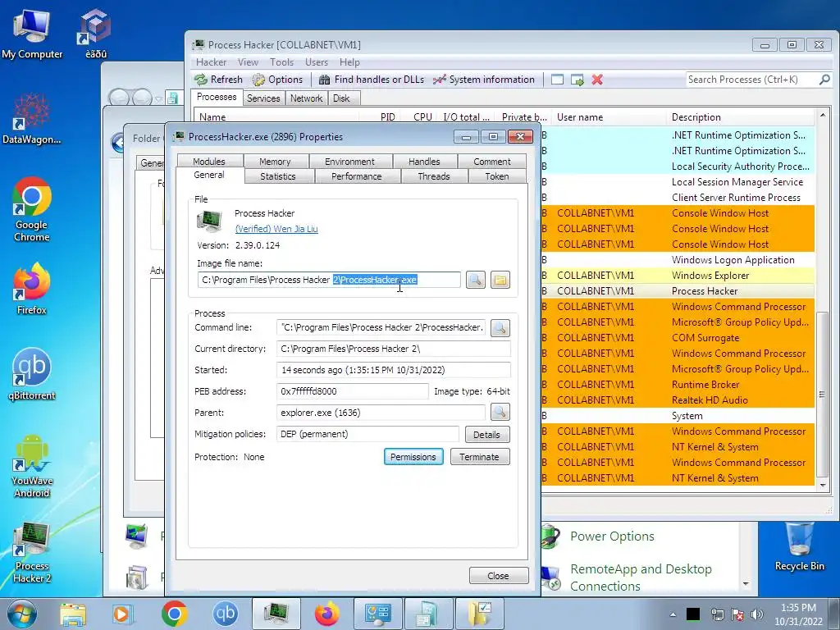The width and height of the screenshot is (840, 630).
Task: Open Environment tab in Properties dialog
Action: click(349, 162)
